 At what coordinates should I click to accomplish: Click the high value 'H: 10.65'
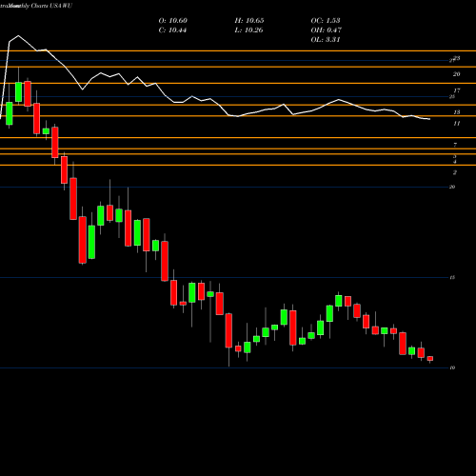point(249,21)
